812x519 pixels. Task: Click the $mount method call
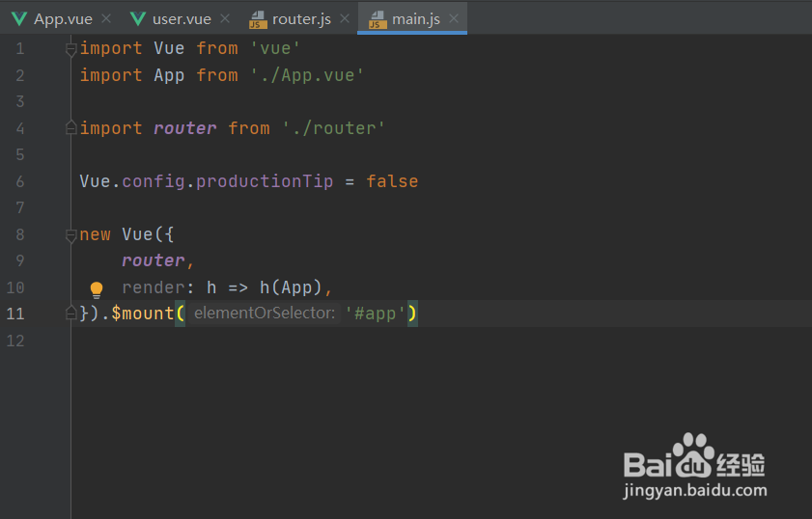pyautogui.click(x=142, y=314)
